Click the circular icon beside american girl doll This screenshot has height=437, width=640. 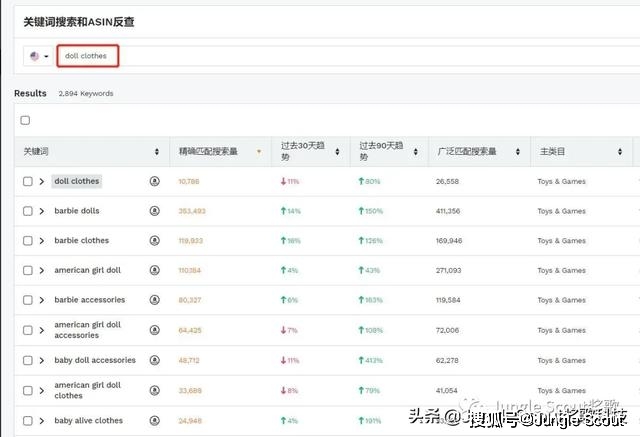click(154, 270)
